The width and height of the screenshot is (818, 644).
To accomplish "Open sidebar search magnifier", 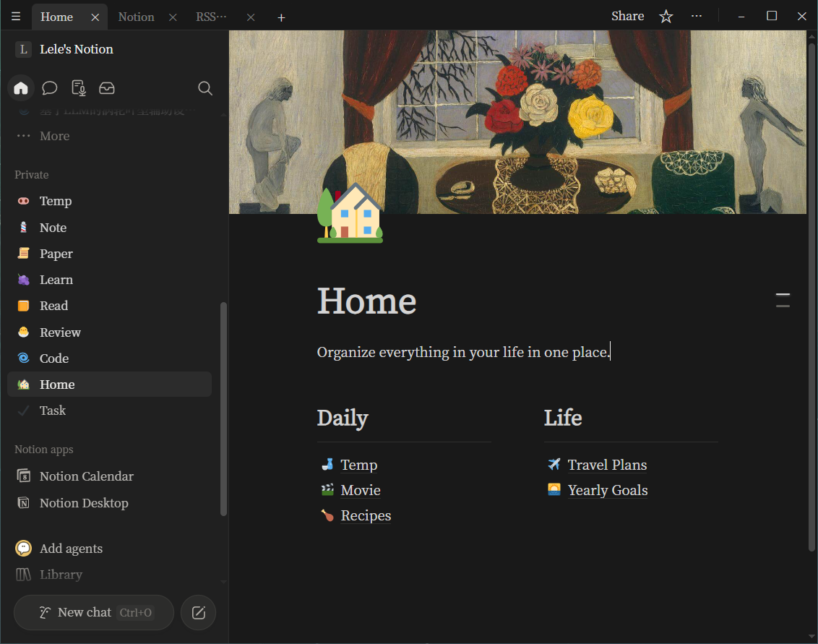I will click(x=205, y=88).
